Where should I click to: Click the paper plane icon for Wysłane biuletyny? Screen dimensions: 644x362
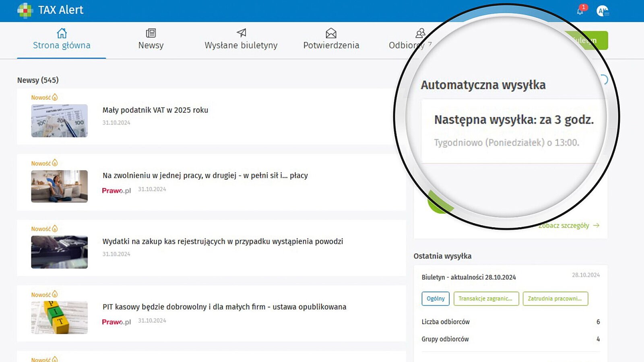coord(241,33)
